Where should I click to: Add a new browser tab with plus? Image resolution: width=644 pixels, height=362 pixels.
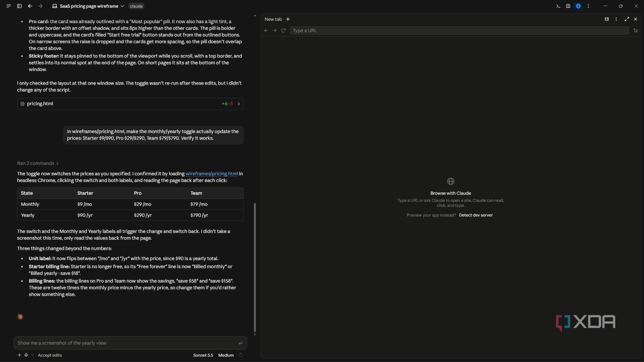tap(288, 19)
